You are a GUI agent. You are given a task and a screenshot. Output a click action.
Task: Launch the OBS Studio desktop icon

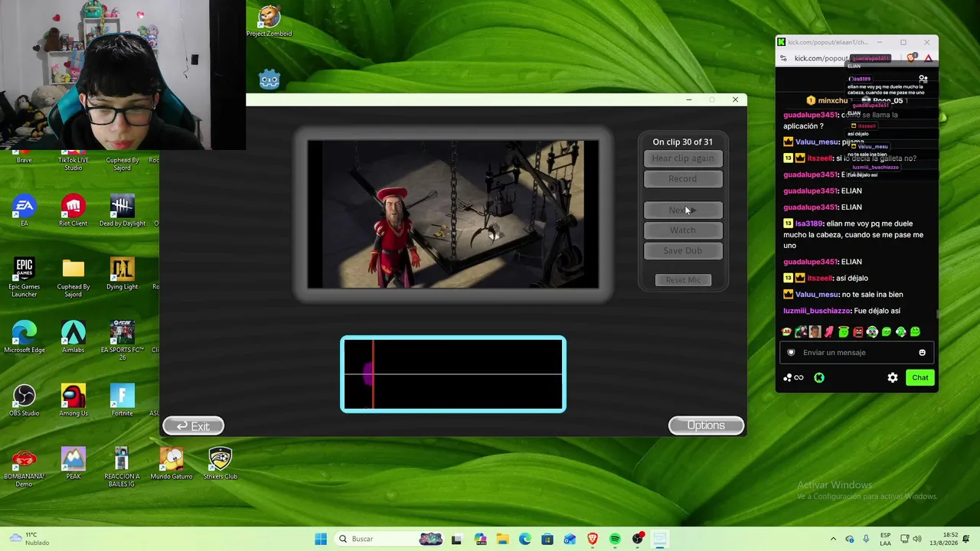[24, 400]
